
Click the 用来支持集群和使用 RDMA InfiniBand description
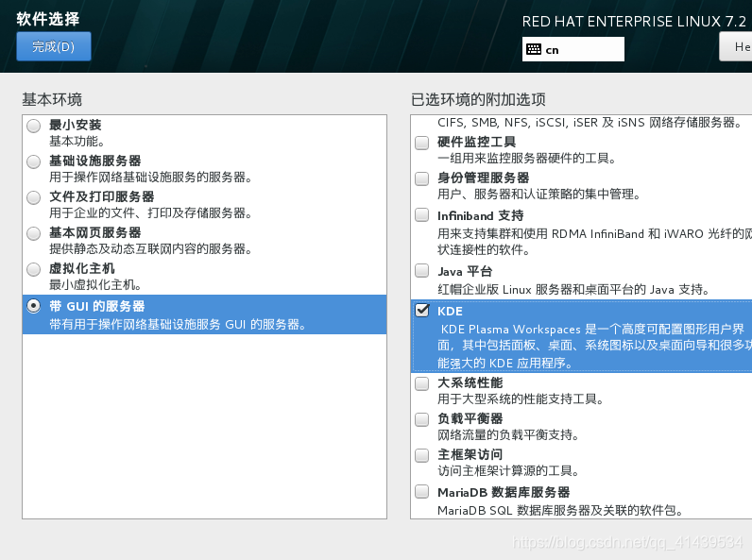[x=594, y=242]
